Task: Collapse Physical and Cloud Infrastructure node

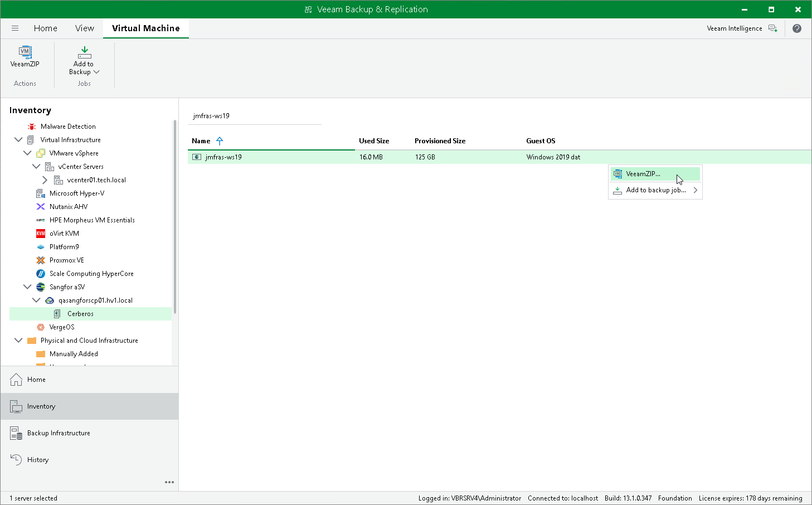Action: pyautogui.click(x=18, y=340)
